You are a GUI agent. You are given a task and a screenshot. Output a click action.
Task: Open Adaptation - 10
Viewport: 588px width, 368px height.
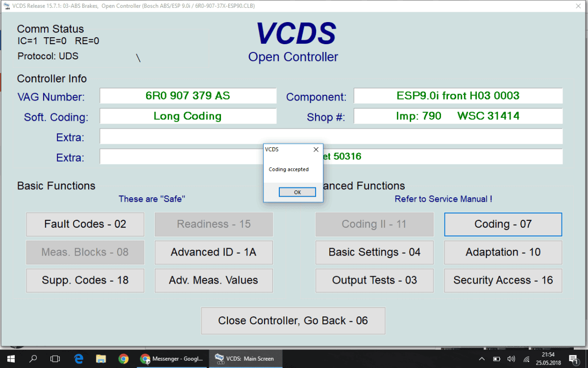503,252
